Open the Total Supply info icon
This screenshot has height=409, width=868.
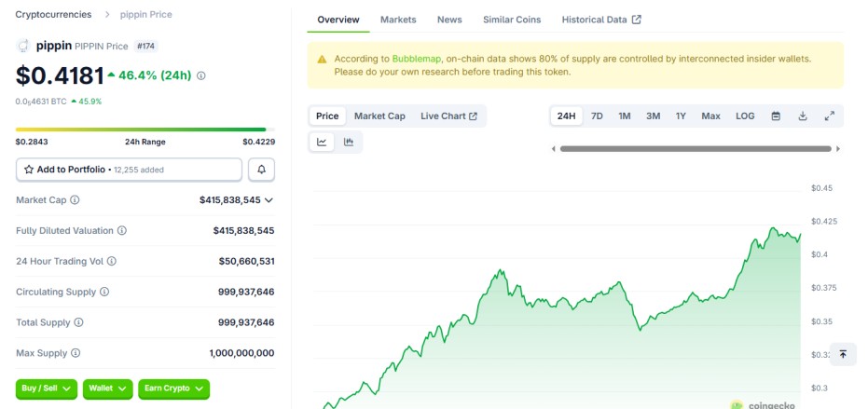click(78, 322)
